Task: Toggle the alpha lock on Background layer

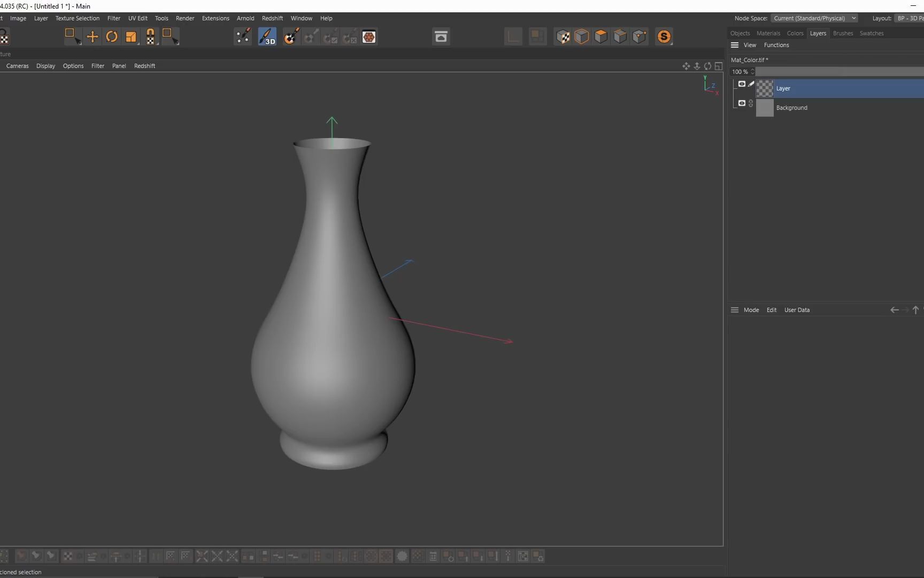Action: [751, 103]
